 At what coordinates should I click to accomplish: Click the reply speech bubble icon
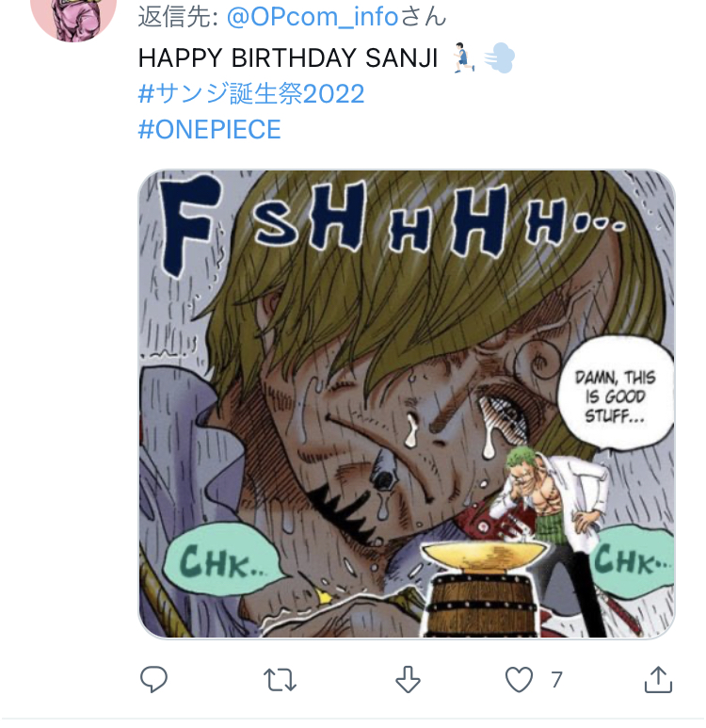point(153,679)
